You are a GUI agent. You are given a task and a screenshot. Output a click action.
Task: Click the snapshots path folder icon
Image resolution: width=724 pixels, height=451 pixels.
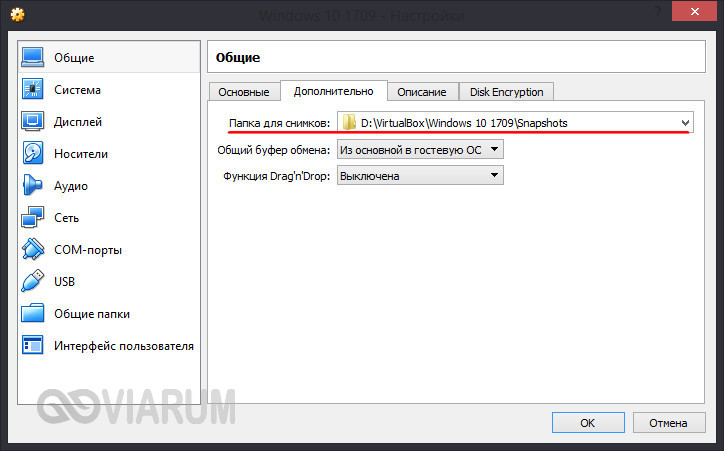pyautogui.click(x=349, y=122)
